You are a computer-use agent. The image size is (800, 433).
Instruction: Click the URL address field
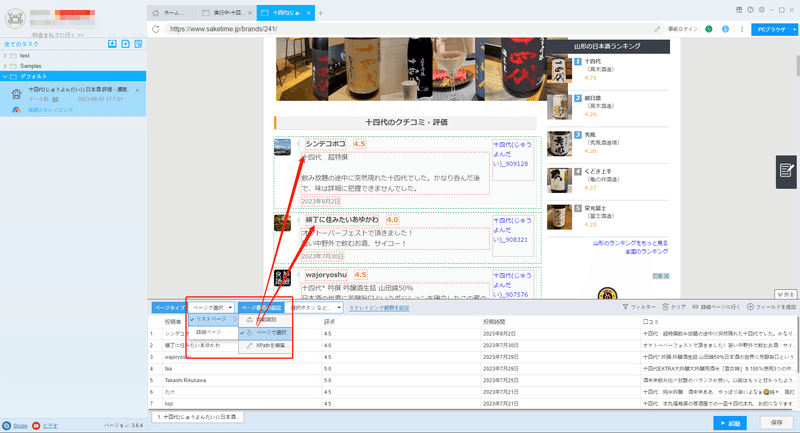coord(408,29)
